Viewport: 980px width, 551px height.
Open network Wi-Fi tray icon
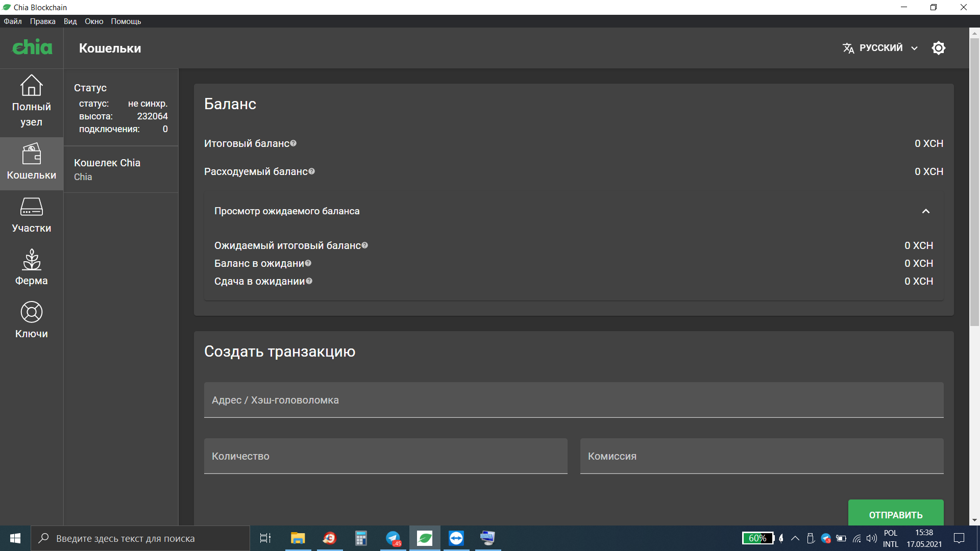[856, 538]
